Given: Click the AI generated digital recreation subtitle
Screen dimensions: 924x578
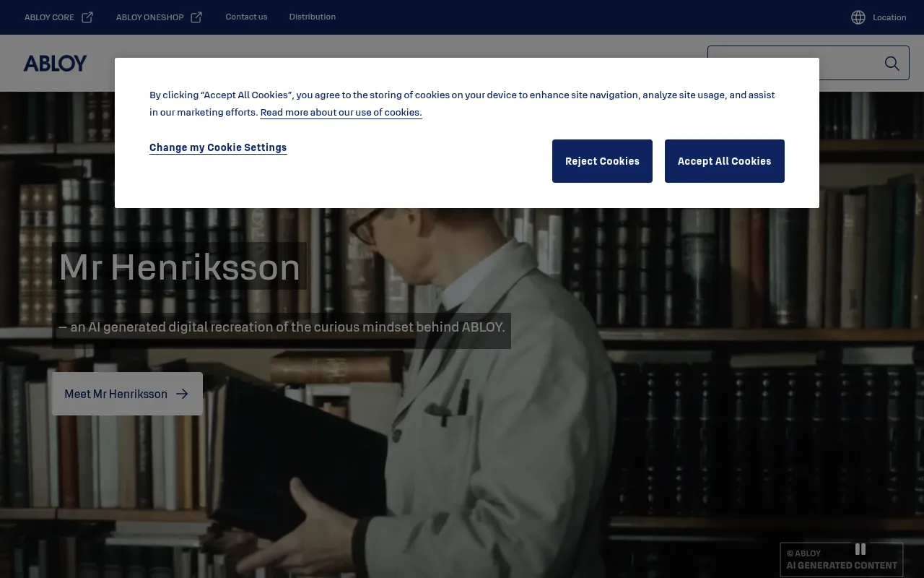Looking at the screenshot, I should click(282, 327).
